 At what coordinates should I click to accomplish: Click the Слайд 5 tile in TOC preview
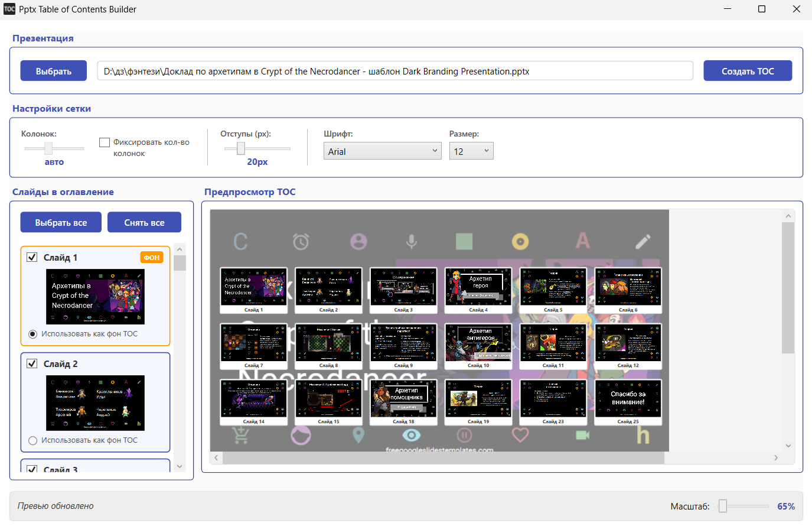553,290
